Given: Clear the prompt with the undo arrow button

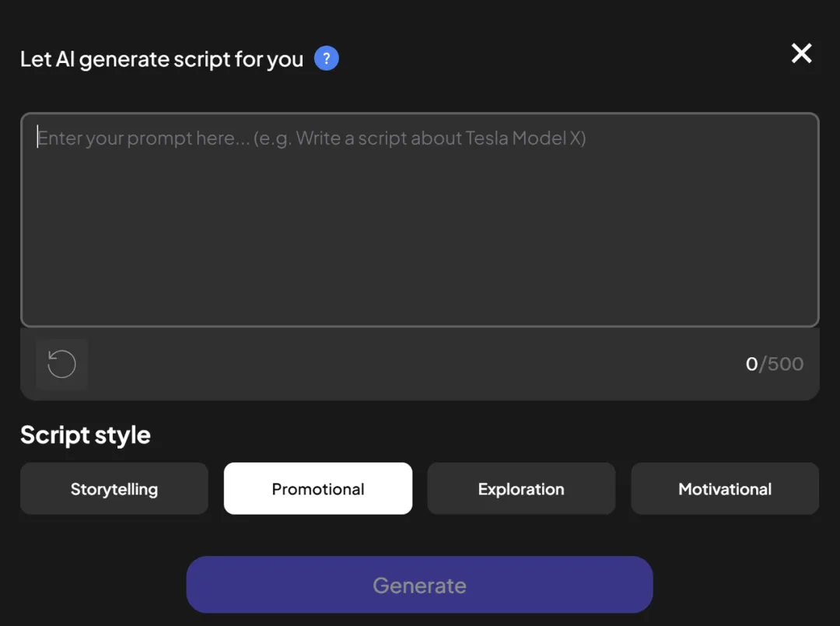Looking at the screenshot, I should (x=61, y=364).
